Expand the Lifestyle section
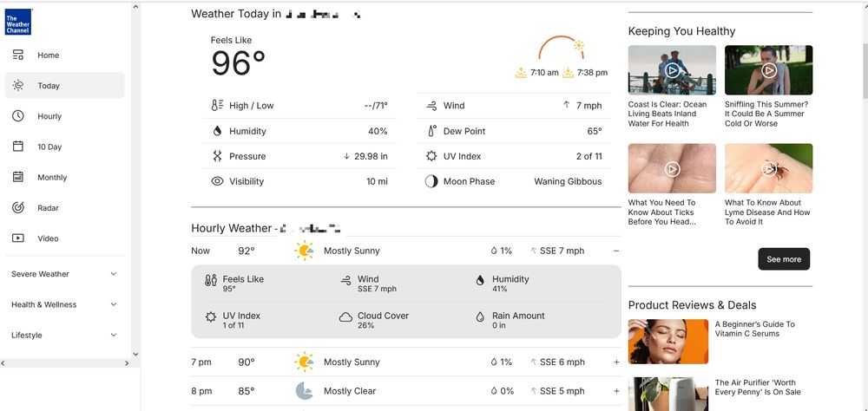 coord(65,335)
